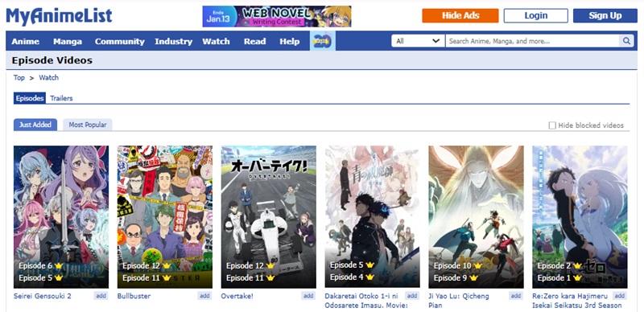Enable the Hide blocked videos checkbox
Image resolution: width=644 pixels, height=312 pixels.
point(552,125)
